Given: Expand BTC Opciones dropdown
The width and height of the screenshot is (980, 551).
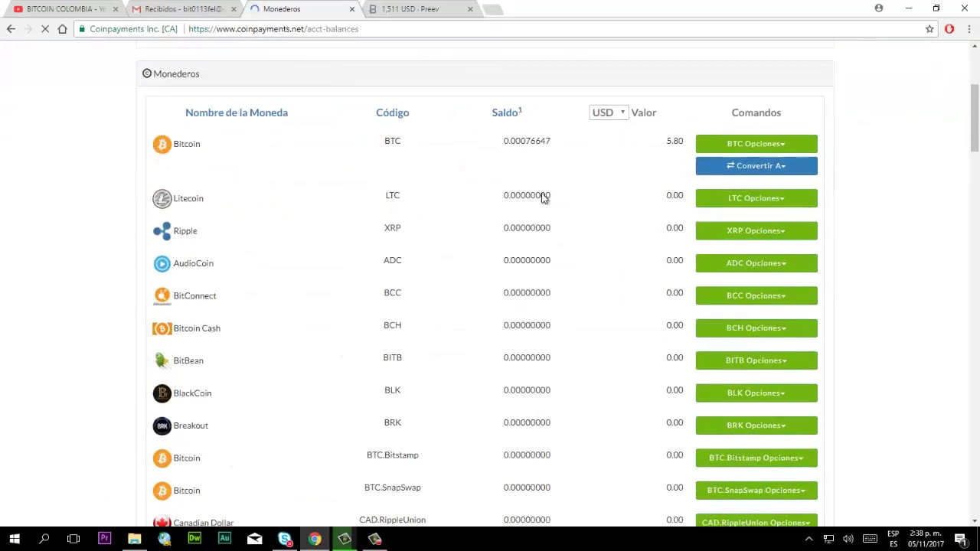Looking at the screenshot, I should pos(756,144).
